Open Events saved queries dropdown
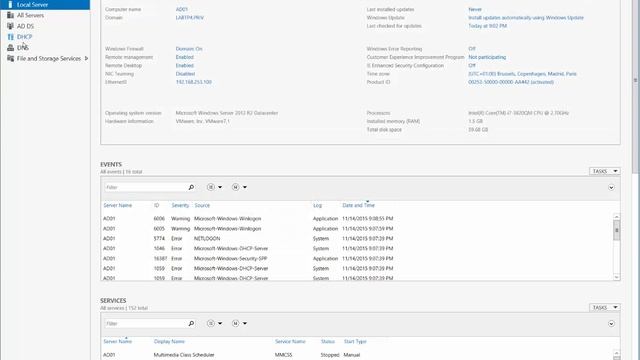Screen dimensions: 640x360 239,187
